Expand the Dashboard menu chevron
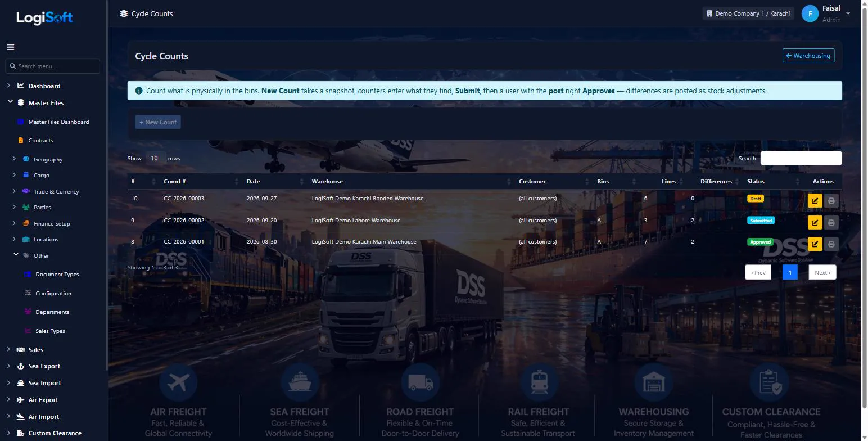The image size is (868, 441). (x=9, y=85)
